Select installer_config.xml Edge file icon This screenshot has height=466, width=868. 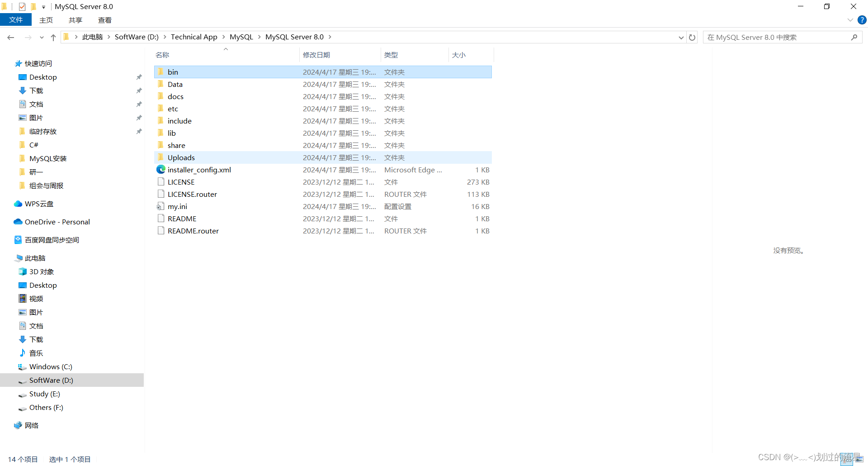coord(160,169)
